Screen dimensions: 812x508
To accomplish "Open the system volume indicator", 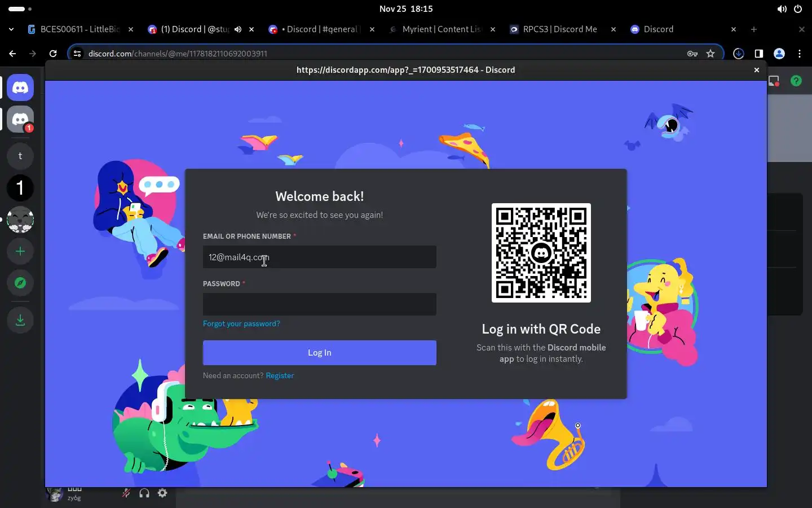I will click(782, 9).
